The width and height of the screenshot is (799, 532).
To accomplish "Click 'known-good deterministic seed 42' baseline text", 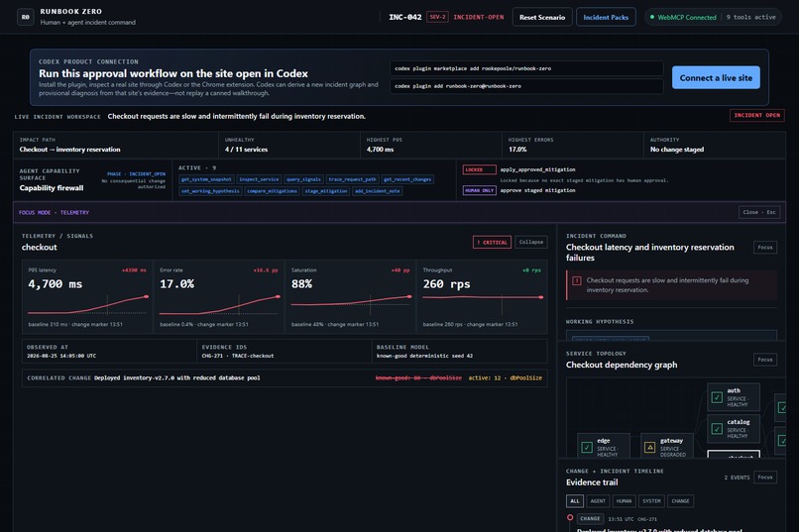I will [x=424, y=356].
